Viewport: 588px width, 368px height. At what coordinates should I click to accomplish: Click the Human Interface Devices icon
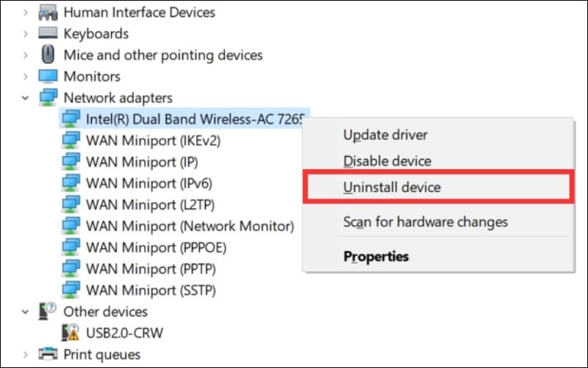click(x=48, y=13)
